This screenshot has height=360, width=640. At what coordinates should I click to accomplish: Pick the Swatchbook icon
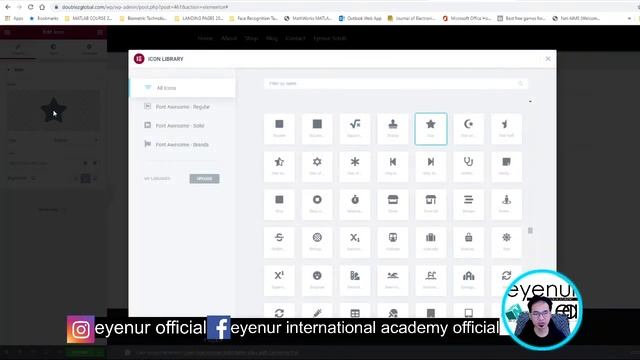[x=355, y=280]
